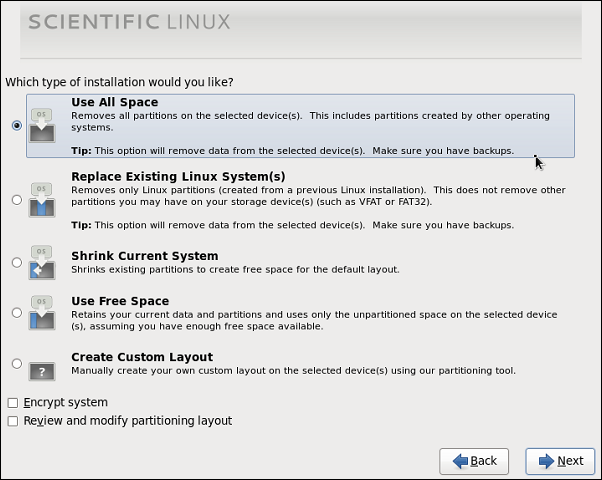Click the Create Custom Layout question-mark icon
Image resolution: width=602 pixels, height=480 pixels.
[x=42, y=371]
